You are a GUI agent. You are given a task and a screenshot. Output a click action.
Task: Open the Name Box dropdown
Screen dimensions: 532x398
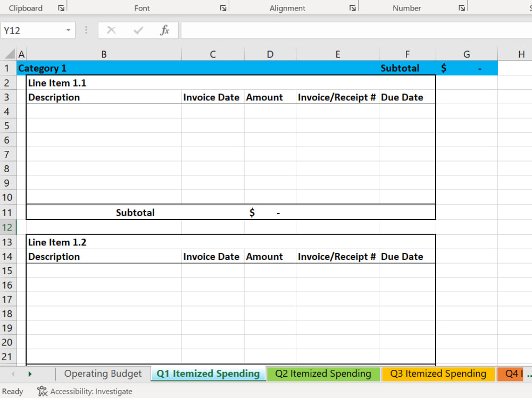pos(68,30)
